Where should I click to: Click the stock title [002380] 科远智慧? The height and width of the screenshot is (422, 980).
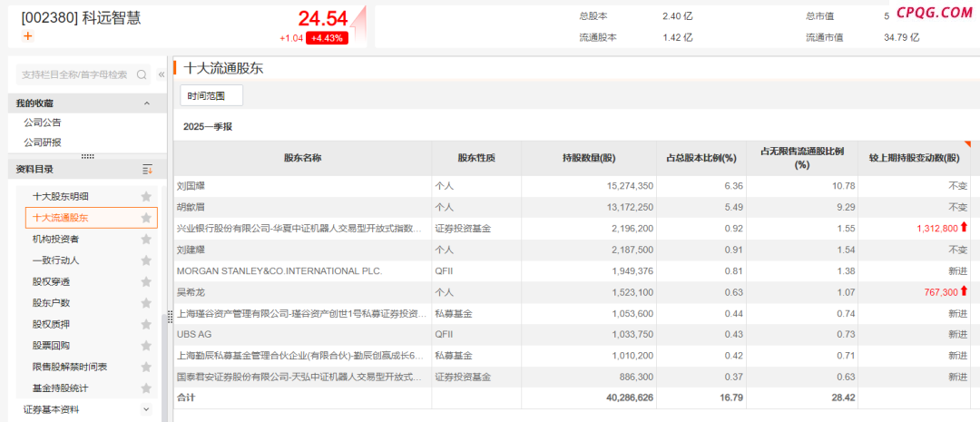[82, 17]
